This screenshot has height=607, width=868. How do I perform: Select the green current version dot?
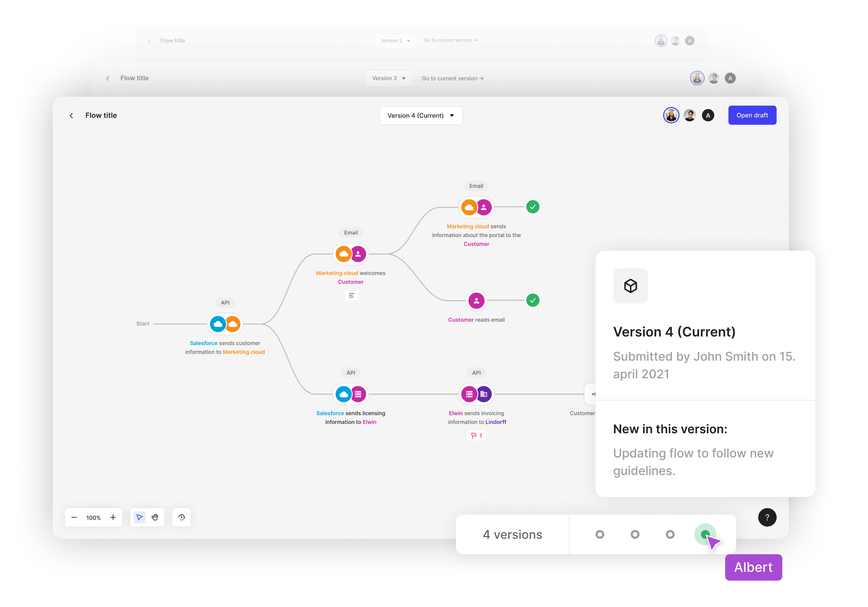pos(705,534)
